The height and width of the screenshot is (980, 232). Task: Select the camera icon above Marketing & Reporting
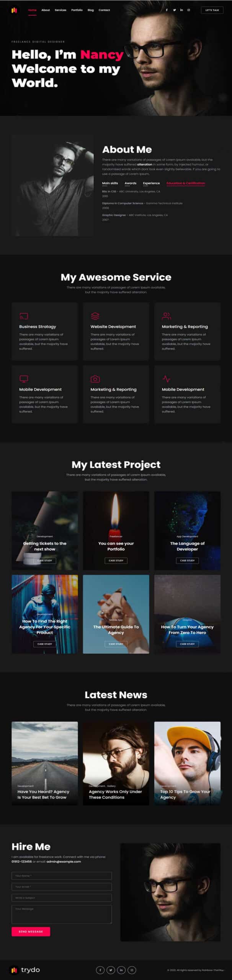(95, 379)
